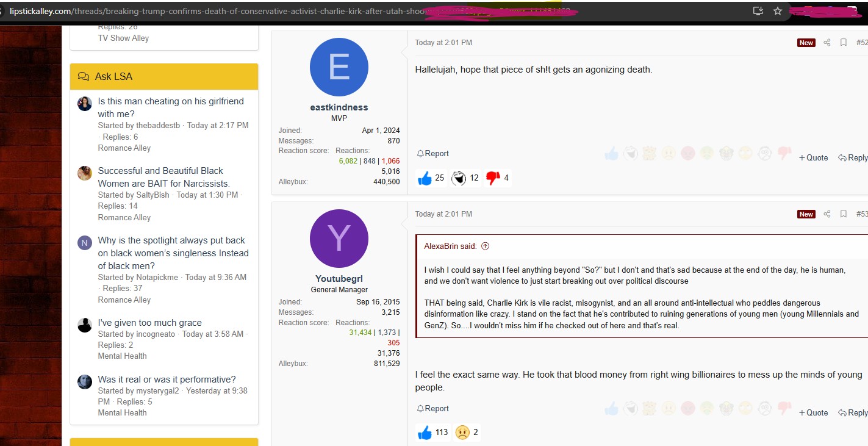
Task: Open thread about spotlight on black women's singleness
Action: (173, 253)
